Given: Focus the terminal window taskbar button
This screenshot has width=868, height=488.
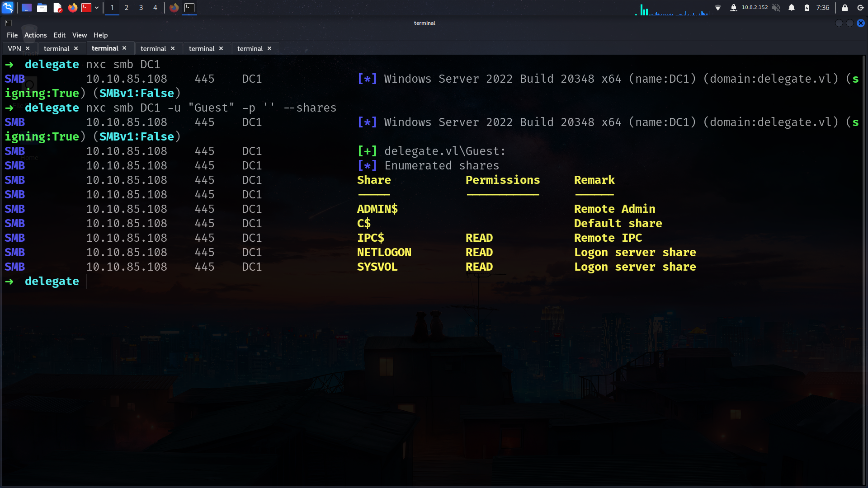Looking at the screenshot, I should tap(189, 8).
